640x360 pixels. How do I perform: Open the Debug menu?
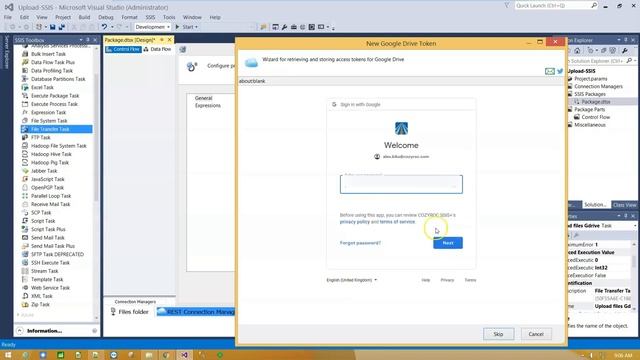coord(106,17)
